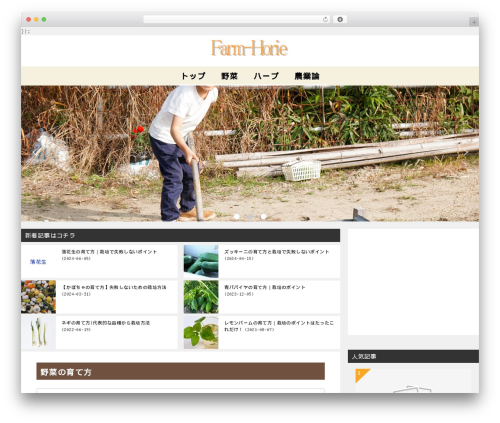Reload page with the browser refresh icon
Image resolution: width=500 pixels, height=423 pixels.
coord(325,19)
